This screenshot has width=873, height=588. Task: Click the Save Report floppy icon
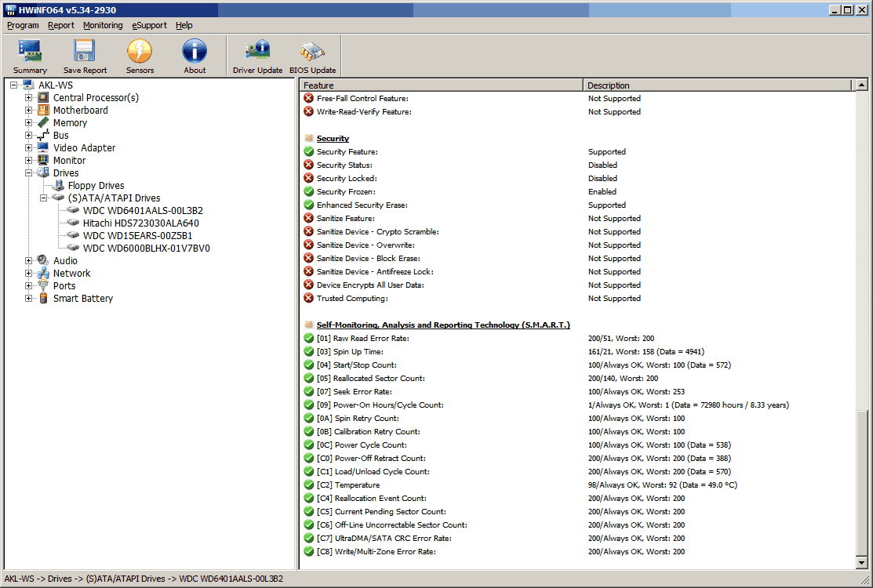(85, 51)
